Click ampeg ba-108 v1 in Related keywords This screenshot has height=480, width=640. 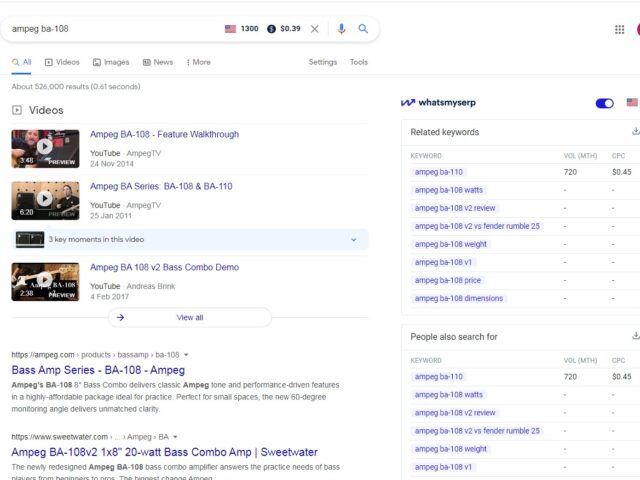[443, 262]
